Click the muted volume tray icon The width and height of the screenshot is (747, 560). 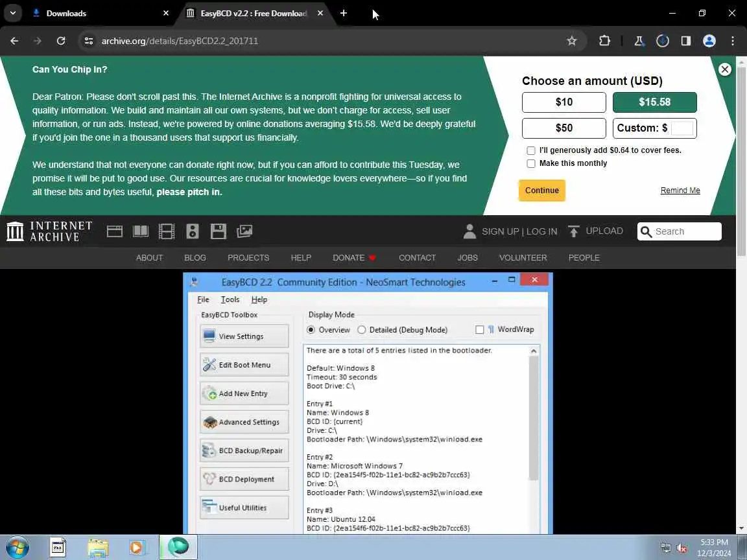pos(682,548)
